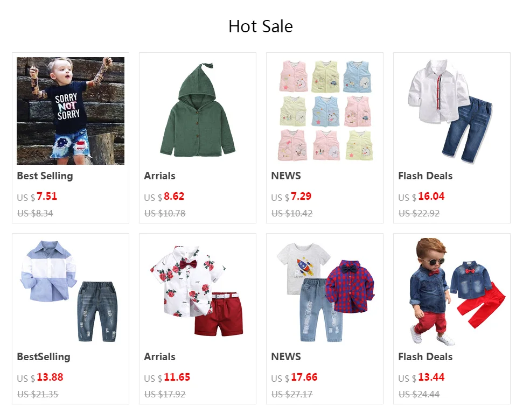
Task: Click the first row Arrials title
Action: tap(159, 176)
